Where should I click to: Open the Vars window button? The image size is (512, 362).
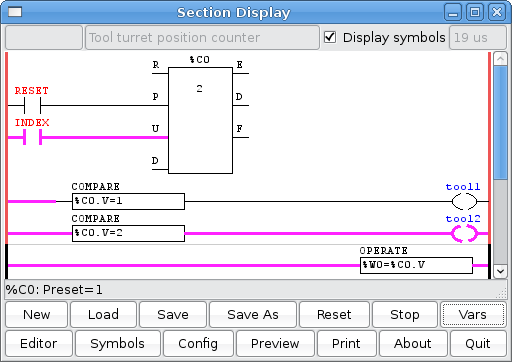point(472,314)
